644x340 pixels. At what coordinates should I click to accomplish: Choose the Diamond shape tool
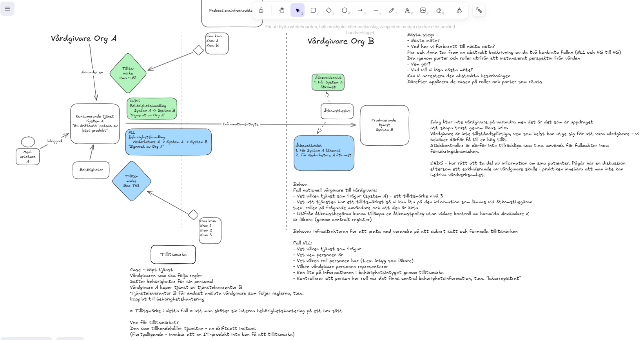[x=329, y=10]
